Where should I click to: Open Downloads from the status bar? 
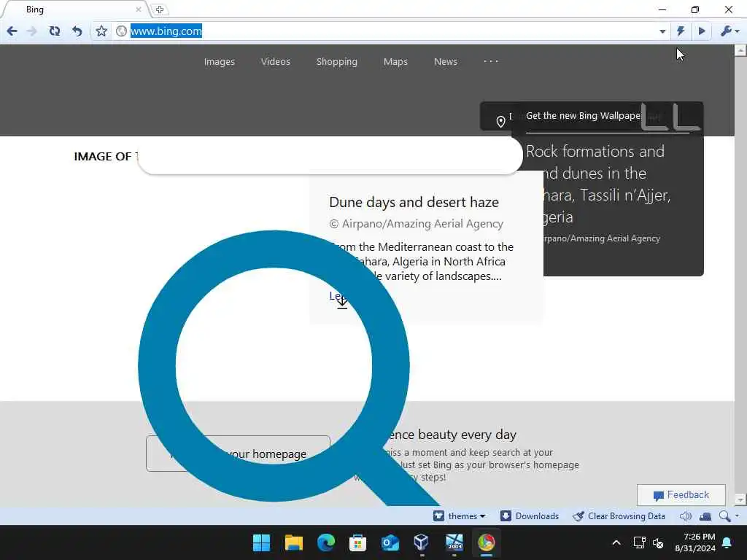530,516
